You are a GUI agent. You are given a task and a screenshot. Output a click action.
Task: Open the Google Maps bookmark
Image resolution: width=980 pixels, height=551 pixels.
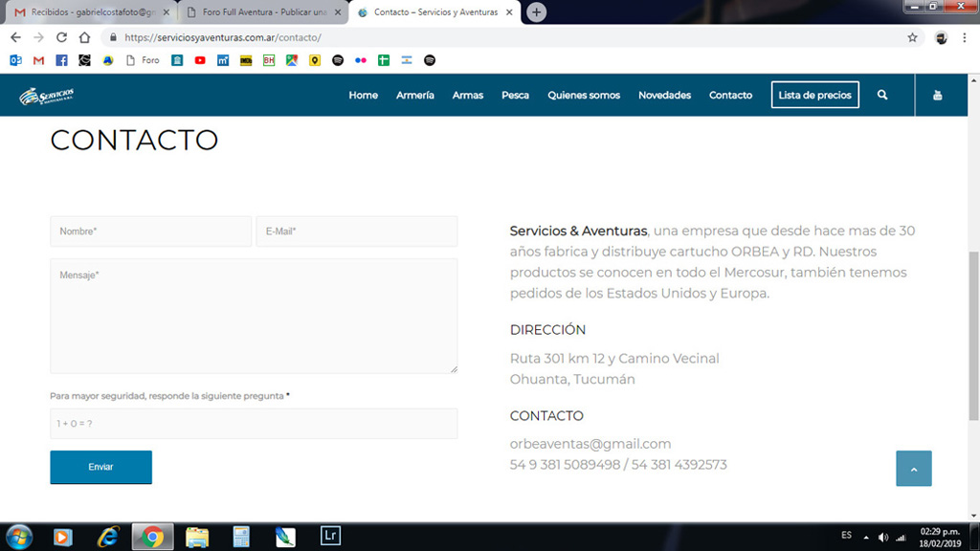click(292, 60)
